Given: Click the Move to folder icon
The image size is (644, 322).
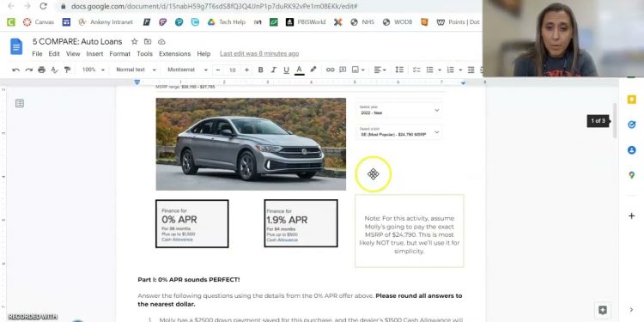Looking at the screenshot, I should coord(148,41).
